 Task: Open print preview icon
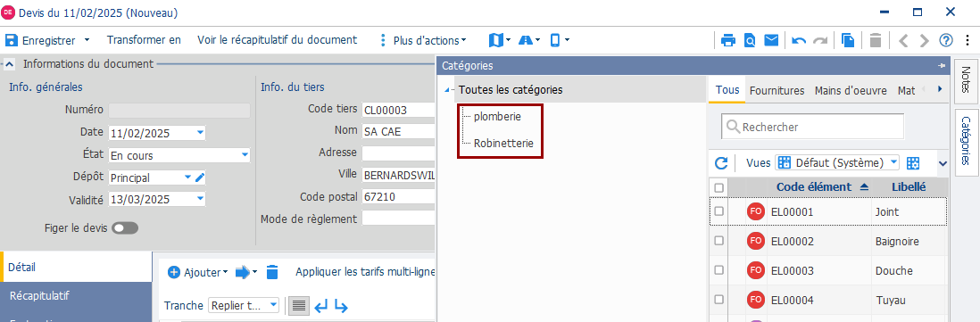[x=750, y=40]
